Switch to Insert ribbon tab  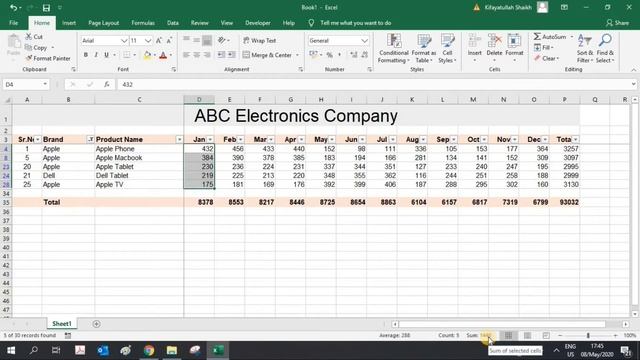69,23
